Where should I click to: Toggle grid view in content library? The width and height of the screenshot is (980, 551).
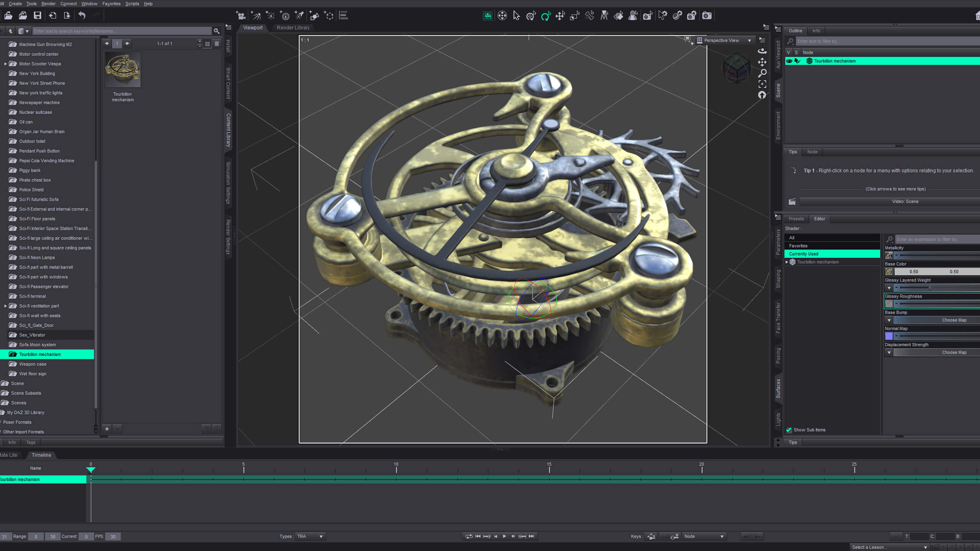(207, 44)
